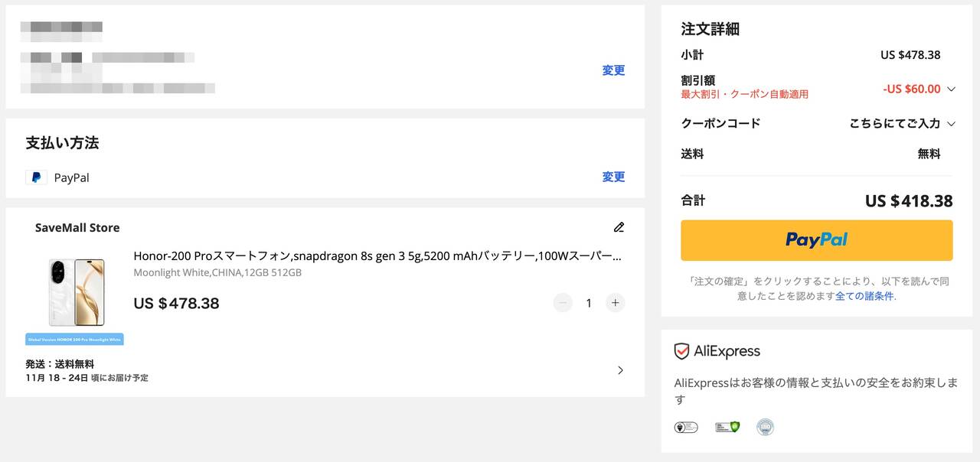Click the first black security badge icon

pyautogui.click(x=685, y=427)
